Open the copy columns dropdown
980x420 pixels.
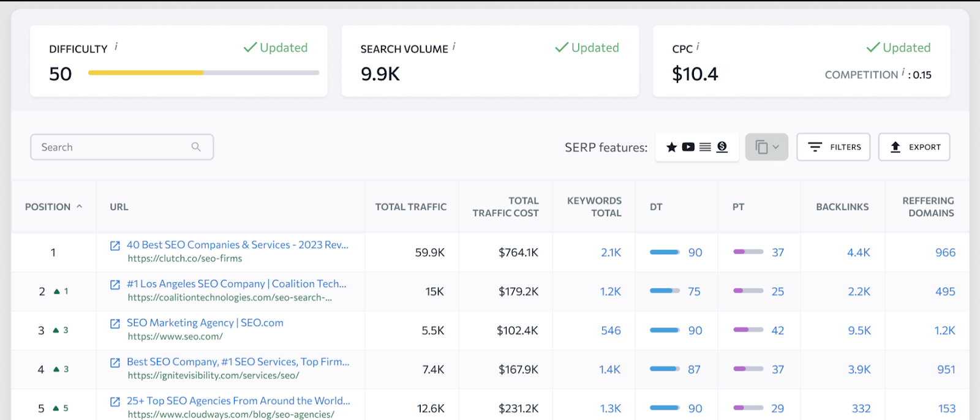click(x=766, y=147)
